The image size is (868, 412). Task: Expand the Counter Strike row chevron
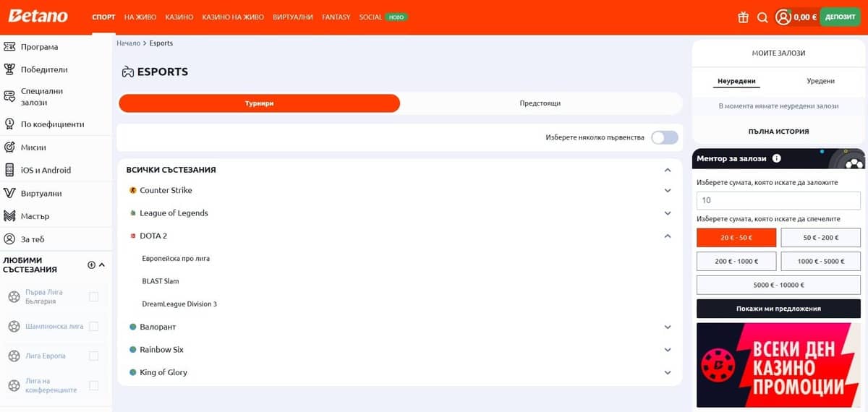pyautogui.click(x=668, y=190)
